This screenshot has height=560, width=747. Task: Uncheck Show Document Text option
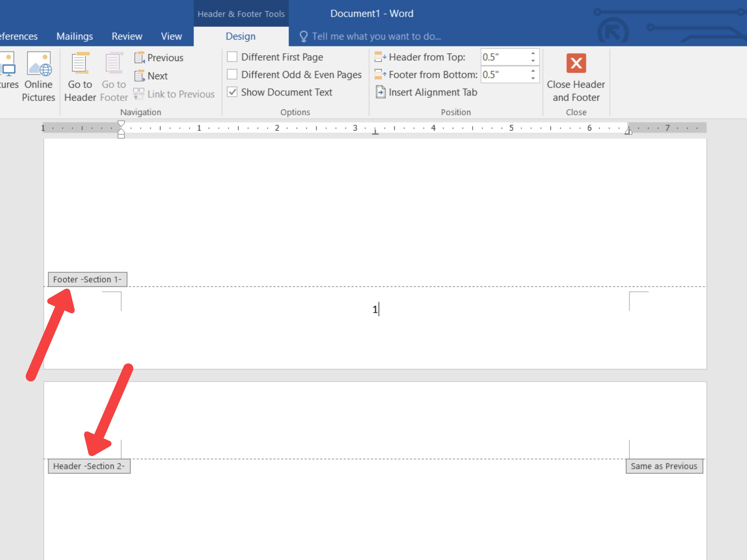click(232, 92)
